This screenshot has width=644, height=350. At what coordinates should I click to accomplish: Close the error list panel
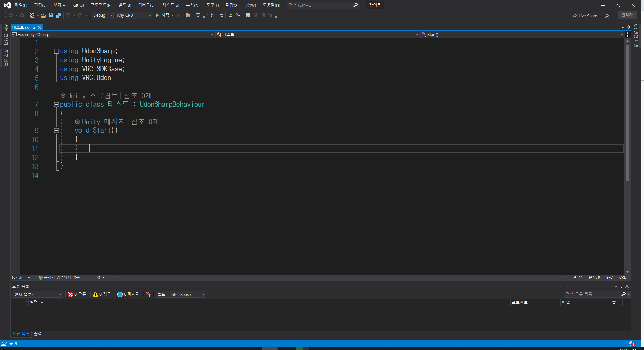pyautogui.click(x=627, y=286)
